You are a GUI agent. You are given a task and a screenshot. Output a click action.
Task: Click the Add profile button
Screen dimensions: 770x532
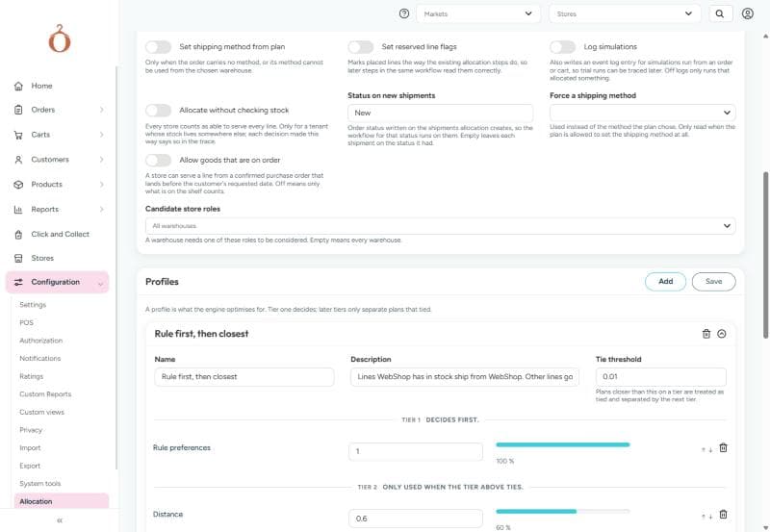point(665,282)
